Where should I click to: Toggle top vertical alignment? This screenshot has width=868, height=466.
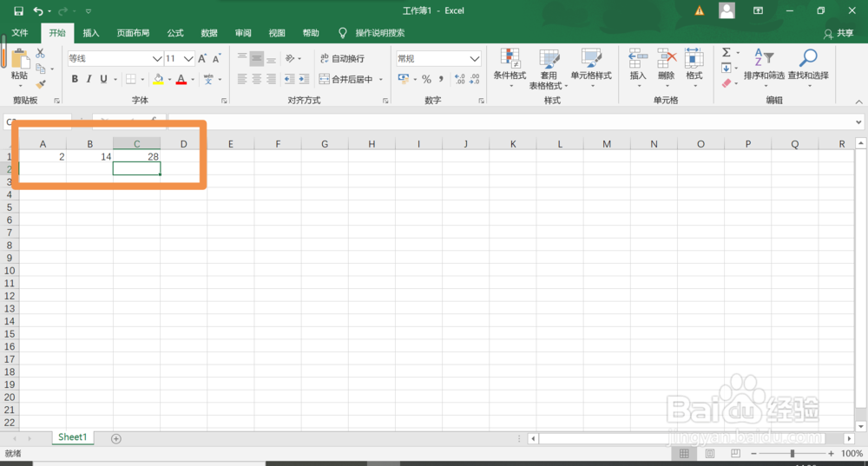242,58
